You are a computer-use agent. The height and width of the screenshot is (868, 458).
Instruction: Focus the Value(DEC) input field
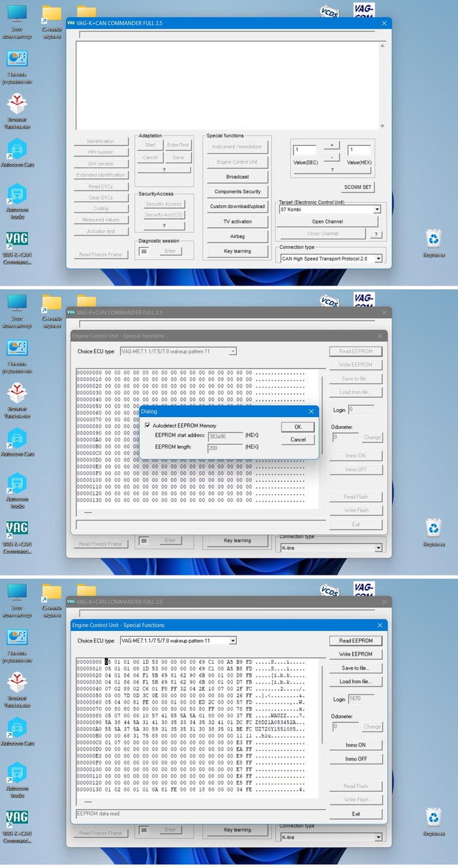click(x=304, y=150)
